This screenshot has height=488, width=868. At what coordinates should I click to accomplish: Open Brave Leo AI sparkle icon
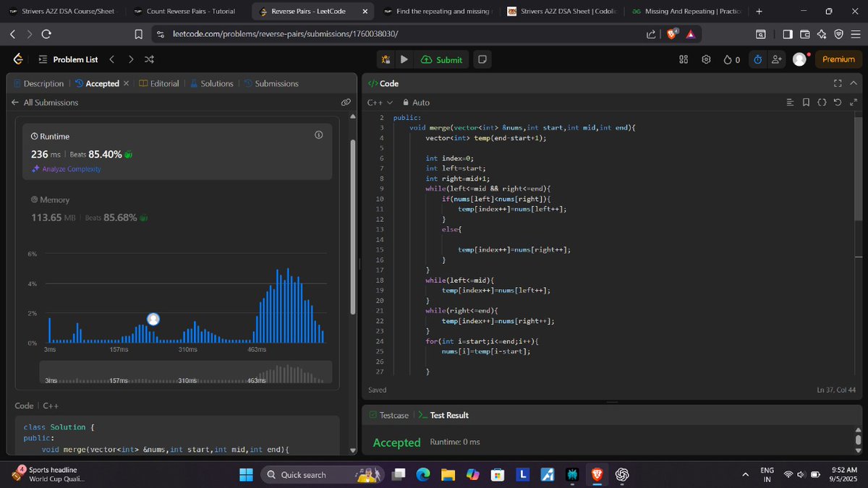[x=822, y=34]
